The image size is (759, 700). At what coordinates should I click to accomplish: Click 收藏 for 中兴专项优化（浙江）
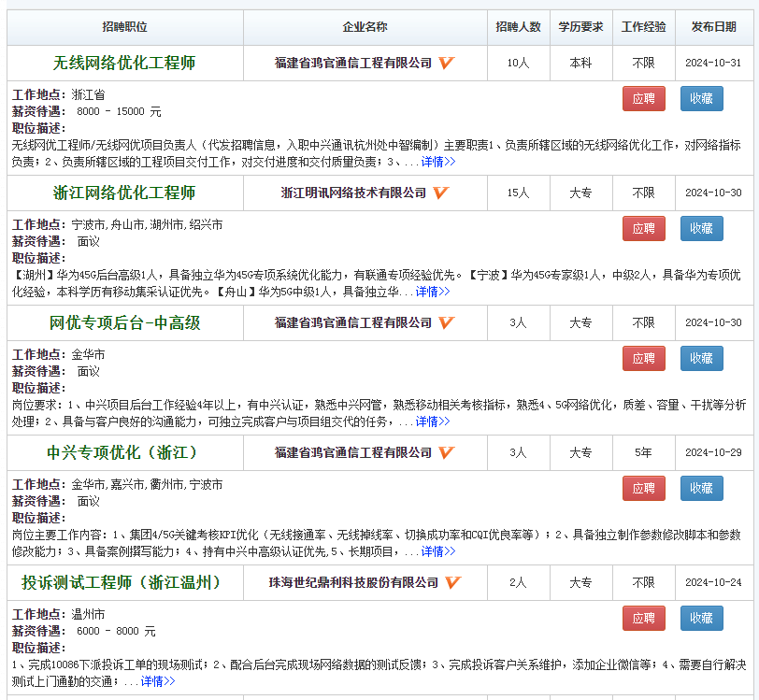tap(701, 488)
